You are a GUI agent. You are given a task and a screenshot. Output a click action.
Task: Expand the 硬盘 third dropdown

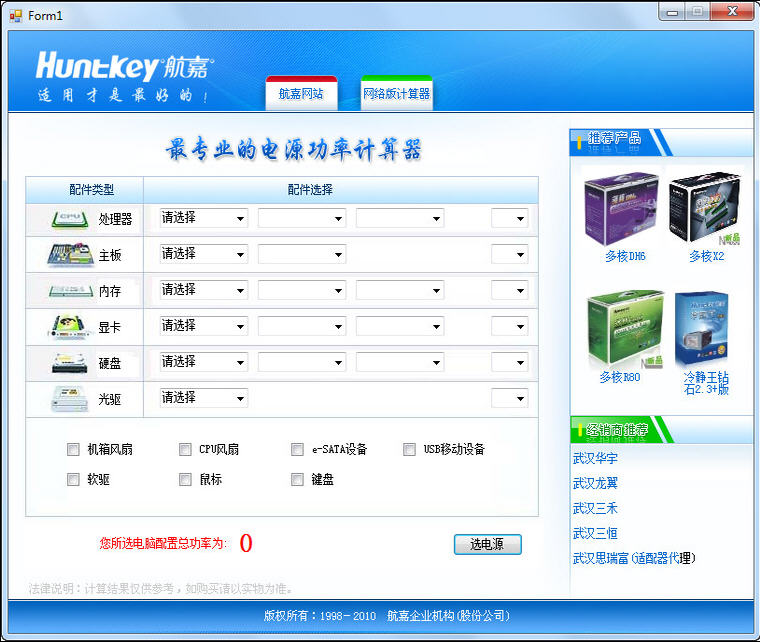coord(400,362)
